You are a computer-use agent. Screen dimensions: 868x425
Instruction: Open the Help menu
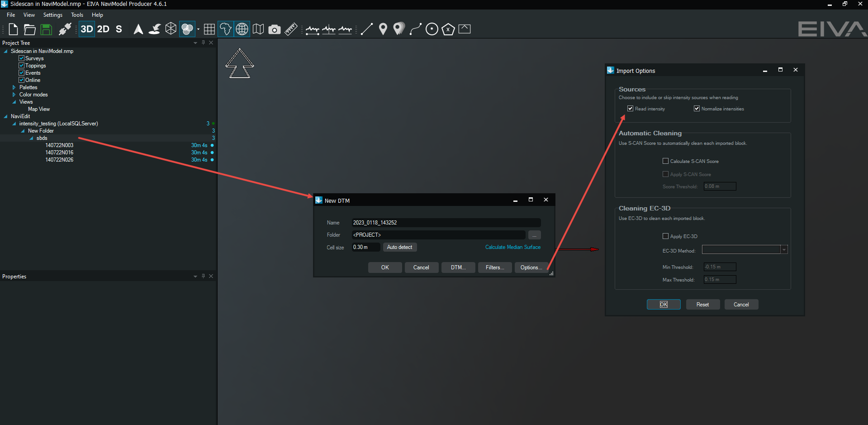97,15
